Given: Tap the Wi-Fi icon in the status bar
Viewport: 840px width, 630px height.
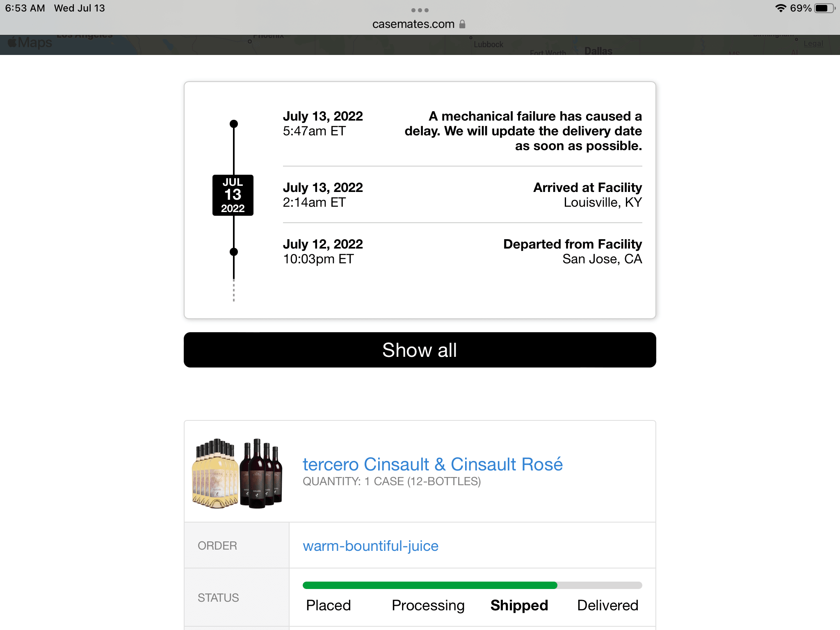Looking at the screenshot, I should [x=780, y=7].
